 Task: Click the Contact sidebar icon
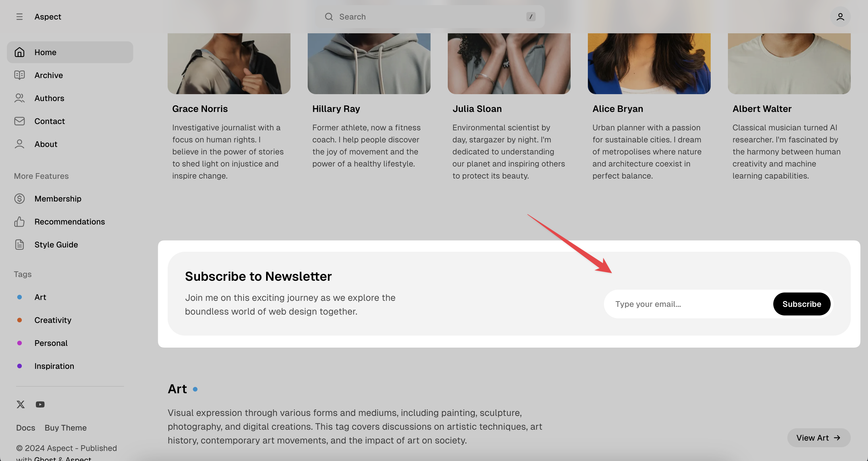coord(19,121)
